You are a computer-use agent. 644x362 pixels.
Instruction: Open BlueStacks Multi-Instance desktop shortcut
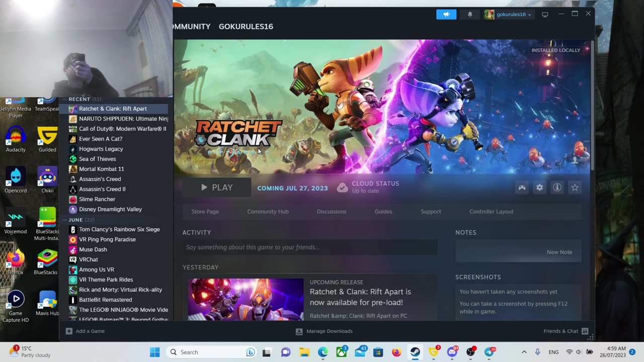point(47,224)
